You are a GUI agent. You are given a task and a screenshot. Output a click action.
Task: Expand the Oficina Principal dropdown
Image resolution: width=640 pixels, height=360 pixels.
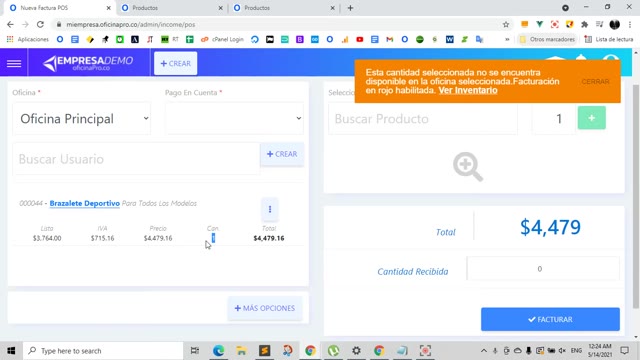[x=82, y=119]
